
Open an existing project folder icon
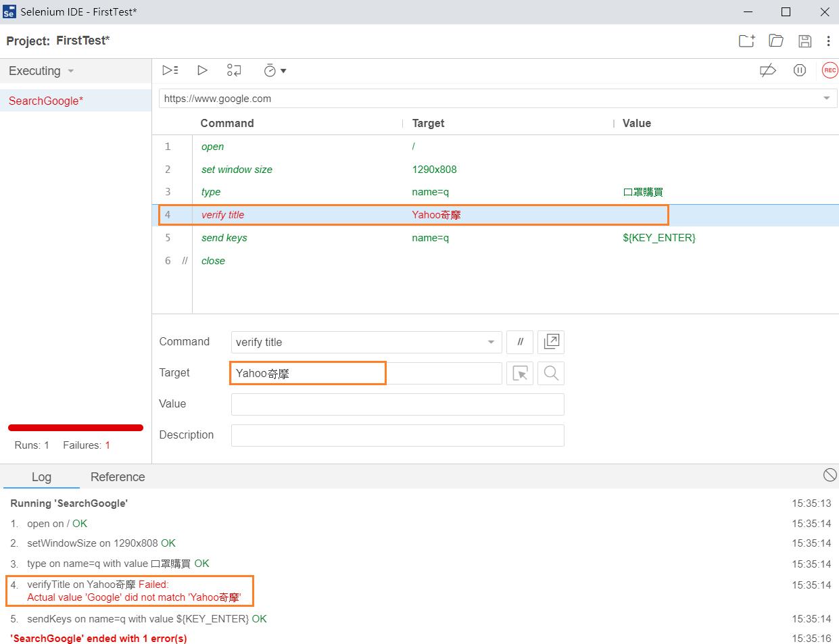point(776,41)
